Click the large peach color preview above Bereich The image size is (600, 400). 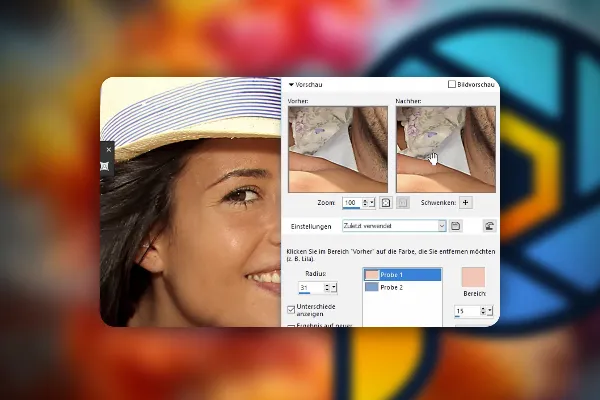pos(473,277)
